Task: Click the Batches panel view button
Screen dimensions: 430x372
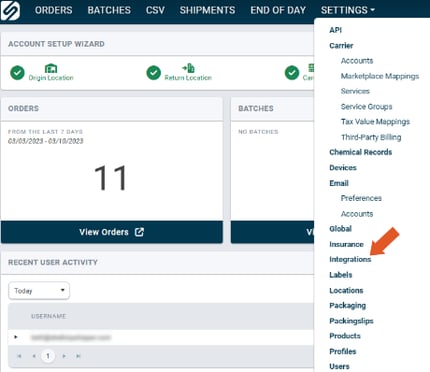Action: (272, 232)
